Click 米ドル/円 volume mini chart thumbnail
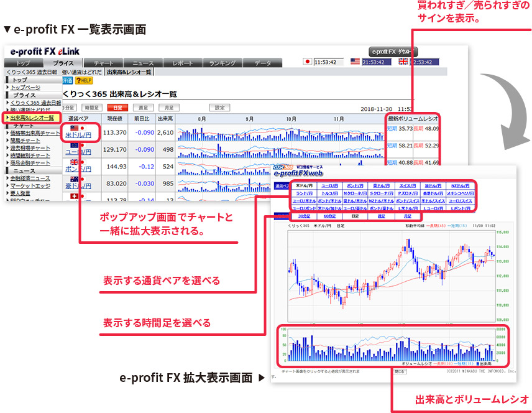The image size is (532, 413). pos(280,133)
